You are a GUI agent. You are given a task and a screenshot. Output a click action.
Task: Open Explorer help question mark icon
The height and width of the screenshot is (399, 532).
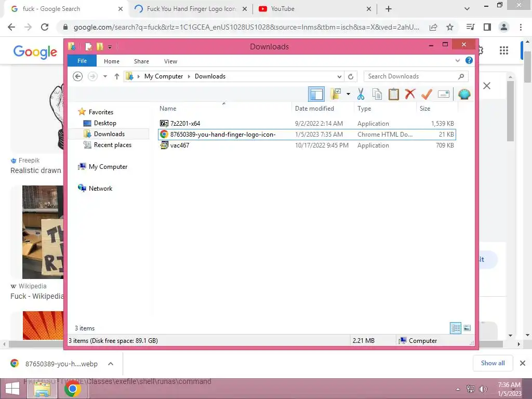pyautogui.click(x=469, y=60)
